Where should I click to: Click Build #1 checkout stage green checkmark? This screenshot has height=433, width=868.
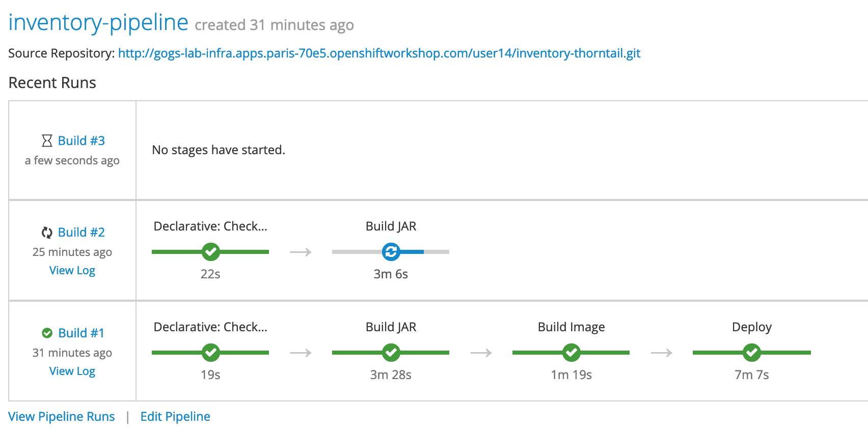pyautogui.click(x=210, y=352)
